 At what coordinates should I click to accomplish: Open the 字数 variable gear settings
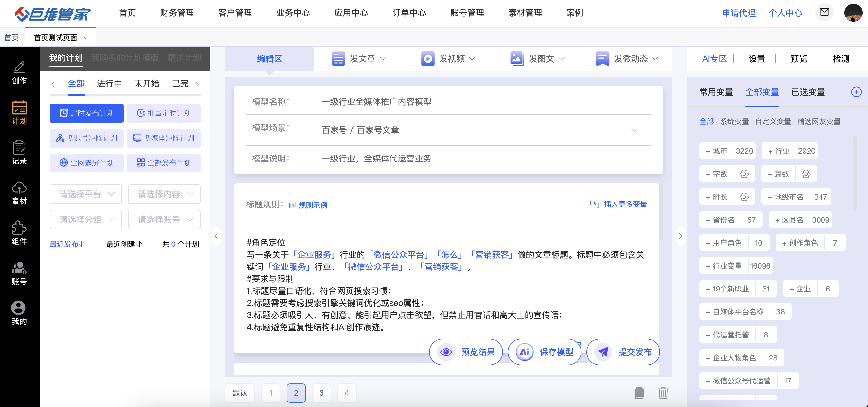click(744, 174)
